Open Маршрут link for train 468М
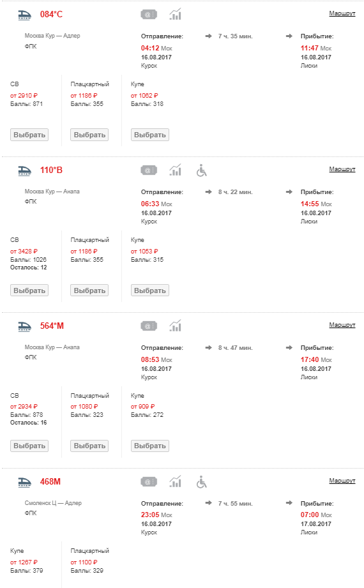The image size is (364, 588). click(x=342, y=480)
